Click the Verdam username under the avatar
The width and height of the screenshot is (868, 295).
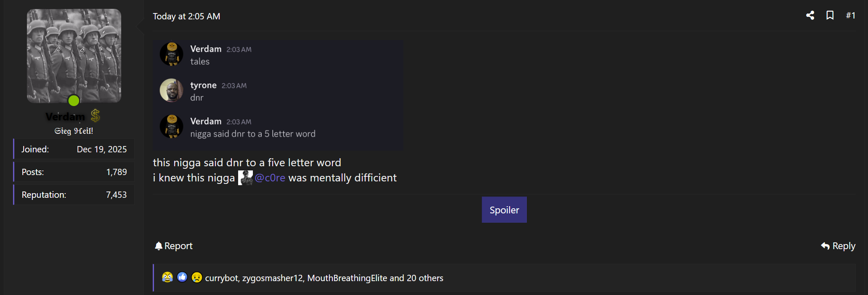tap(65, 117)
